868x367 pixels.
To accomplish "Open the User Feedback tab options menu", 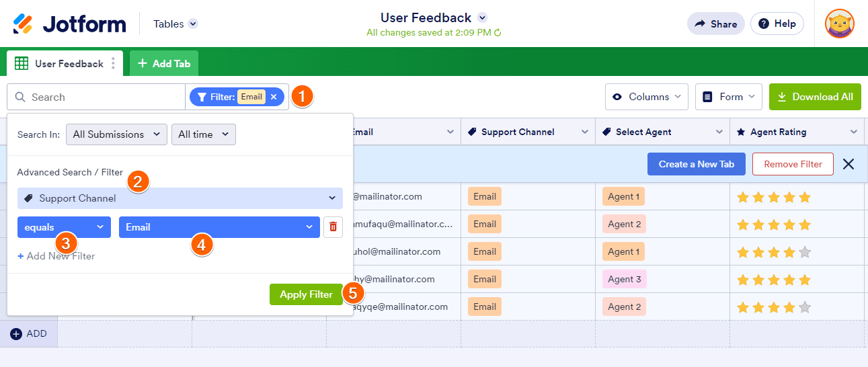I will click(x=113, y=64).
